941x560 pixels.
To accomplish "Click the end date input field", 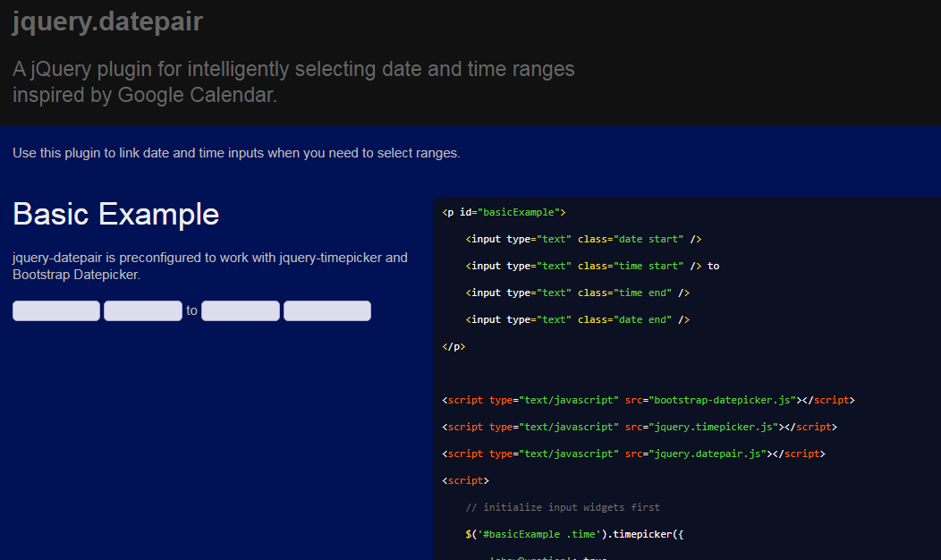I will click(327, 311).
